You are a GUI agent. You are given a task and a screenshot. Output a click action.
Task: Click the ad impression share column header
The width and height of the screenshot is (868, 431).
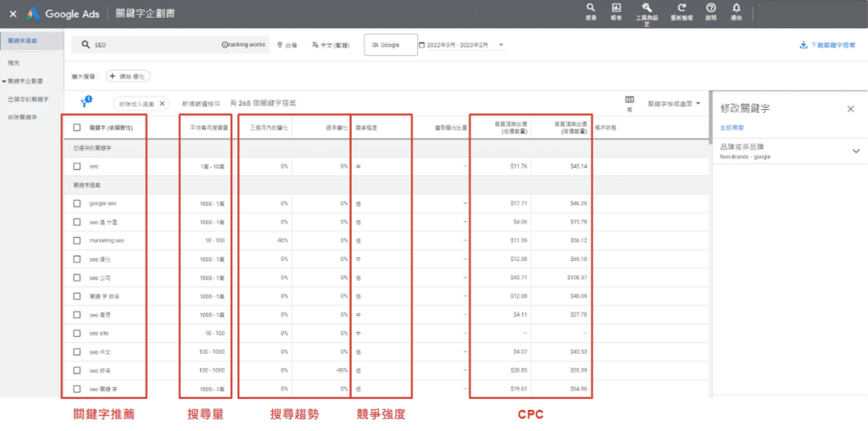coord(451,128)
